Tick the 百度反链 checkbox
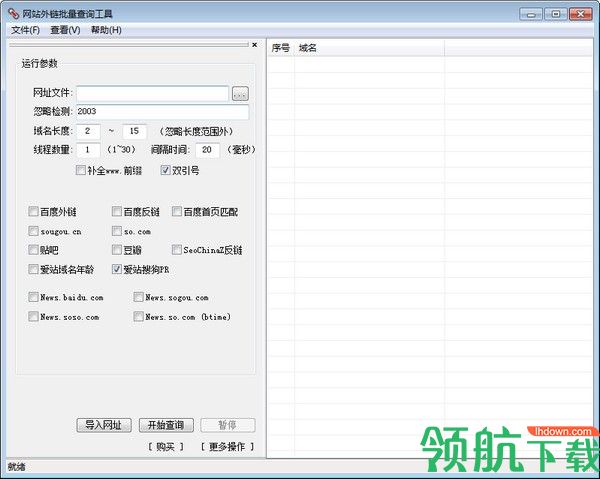600x479 pixels. [117, 211]
